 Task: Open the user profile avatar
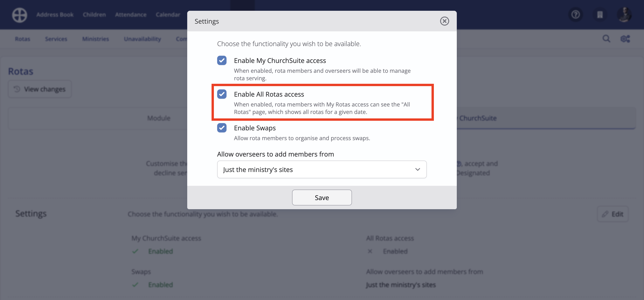click(624, 15)
